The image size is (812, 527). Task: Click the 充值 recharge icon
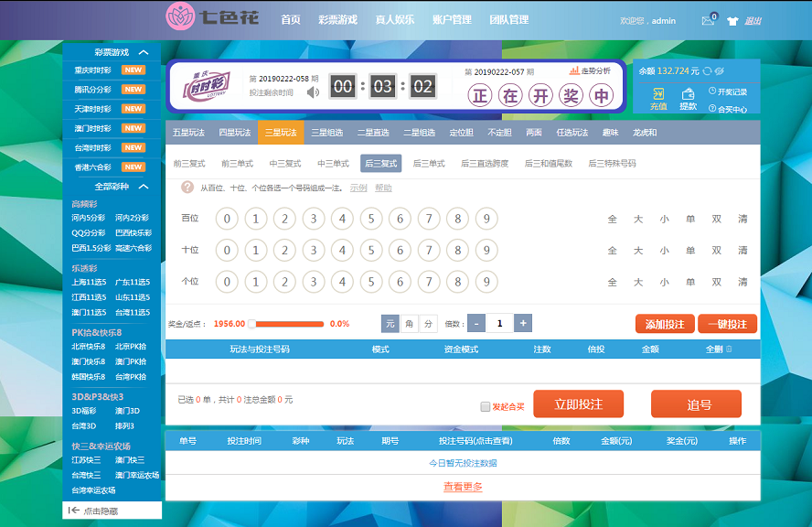(x=658, y=99)
